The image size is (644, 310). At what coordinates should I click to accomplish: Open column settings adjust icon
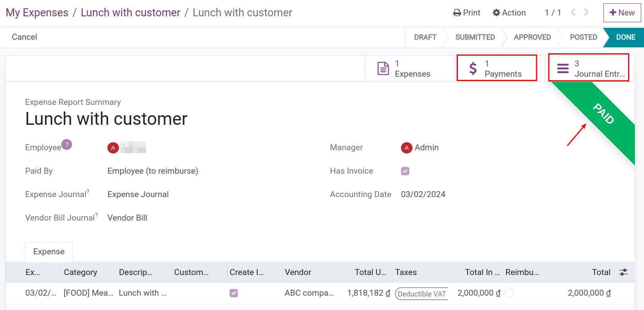(x=623, y=272)
